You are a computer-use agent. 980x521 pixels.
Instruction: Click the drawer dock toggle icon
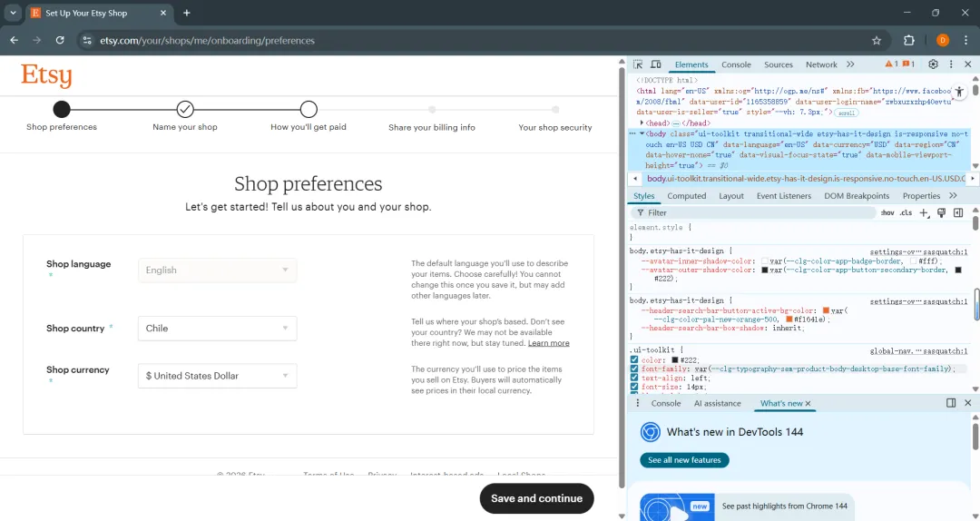click(951, 403)
